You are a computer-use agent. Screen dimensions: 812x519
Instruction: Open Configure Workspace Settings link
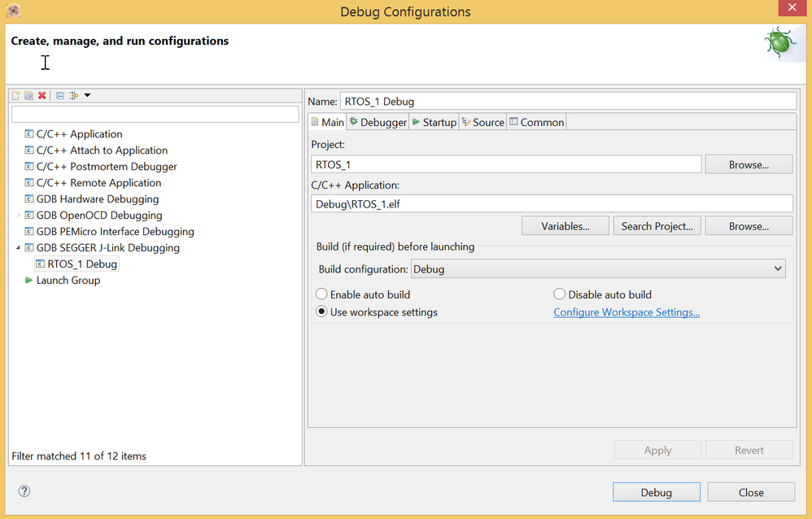(x=626, y=312)
